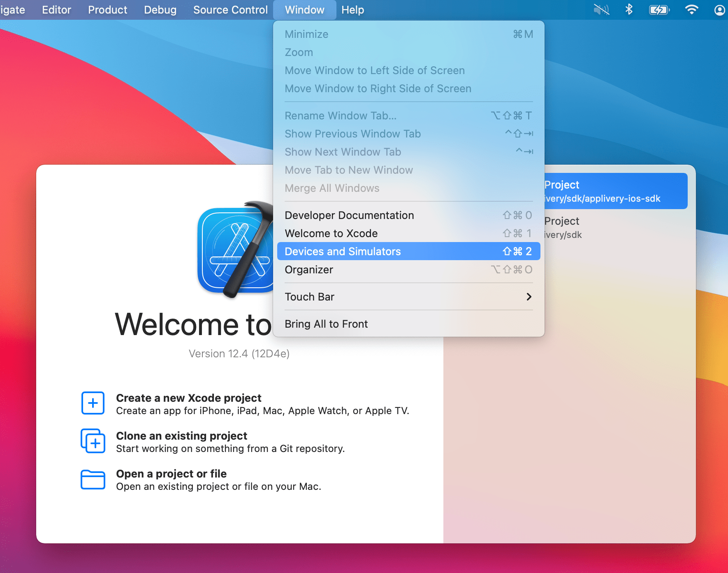The width and height of the screenshot is (728, 573).
Task: Click the disabled Minimize menu item
Action: 408,34
